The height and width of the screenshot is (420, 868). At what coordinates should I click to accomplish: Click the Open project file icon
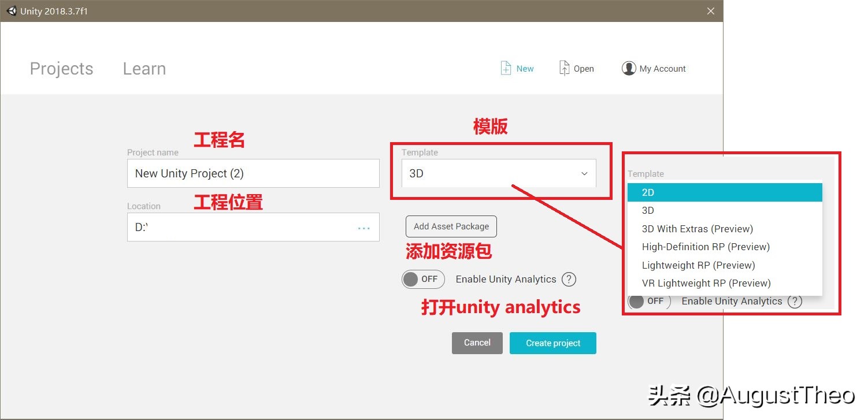[564, 68]
